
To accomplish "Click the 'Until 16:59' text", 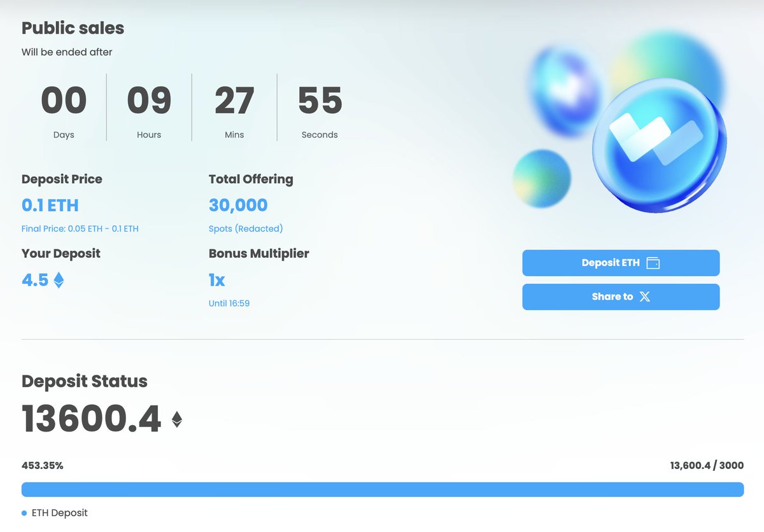I will coord(229,304).
